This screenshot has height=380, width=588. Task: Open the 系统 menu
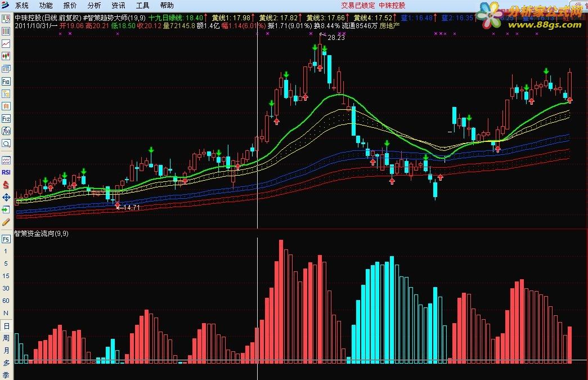(x=22, y=5)
